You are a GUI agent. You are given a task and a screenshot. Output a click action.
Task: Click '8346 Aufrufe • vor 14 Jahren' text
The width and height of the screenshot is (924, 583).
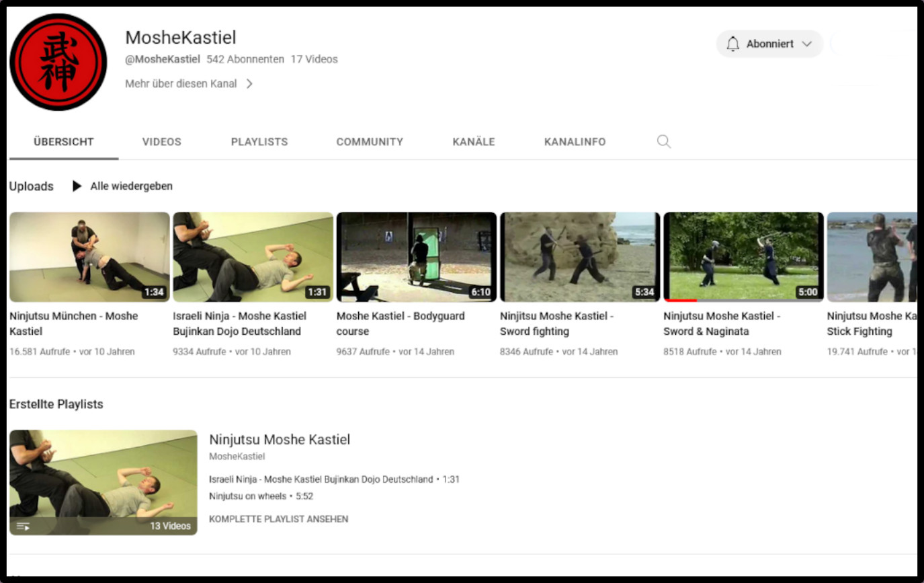coord(559,352)
